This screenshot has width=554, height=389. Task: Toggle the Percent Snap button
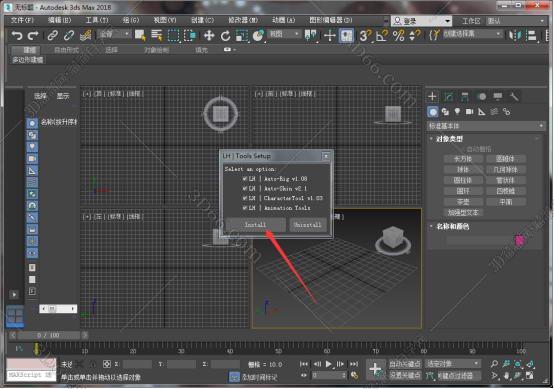(x=398, y=35)
